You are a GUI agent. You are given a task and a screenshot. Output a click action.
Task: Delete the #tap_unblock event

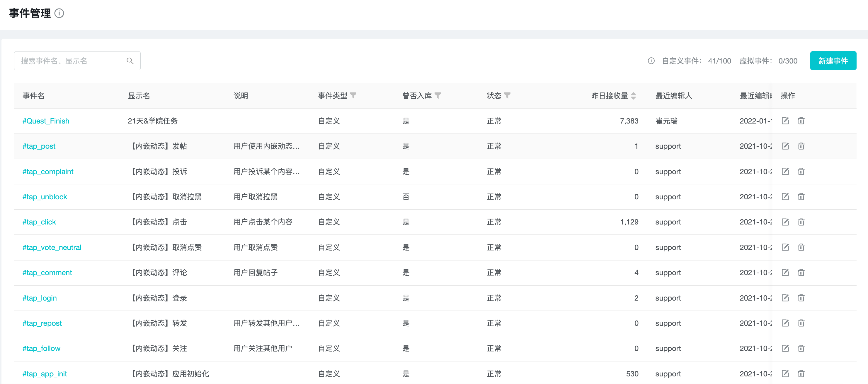point(801,197)
